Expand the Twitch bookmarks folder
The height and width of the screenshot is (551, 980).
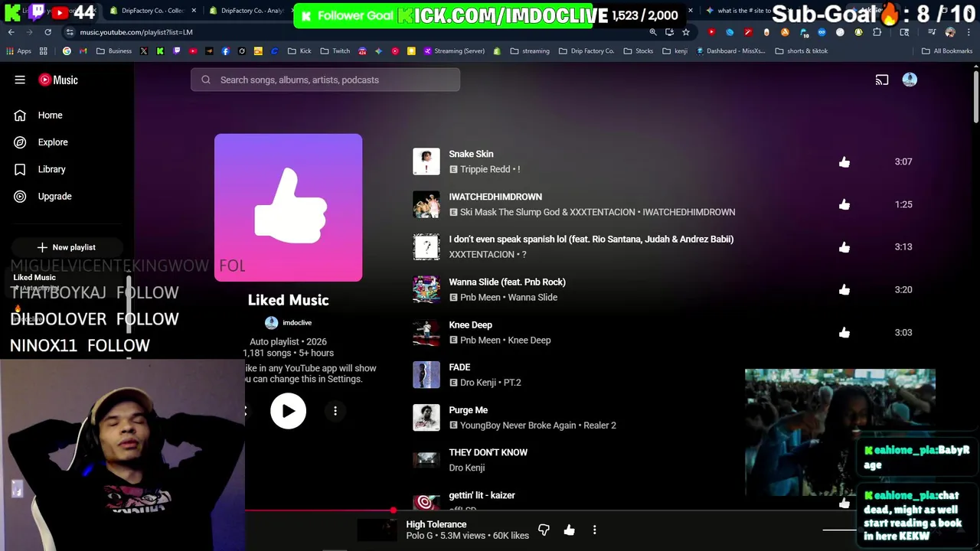[x=335, y=51]
